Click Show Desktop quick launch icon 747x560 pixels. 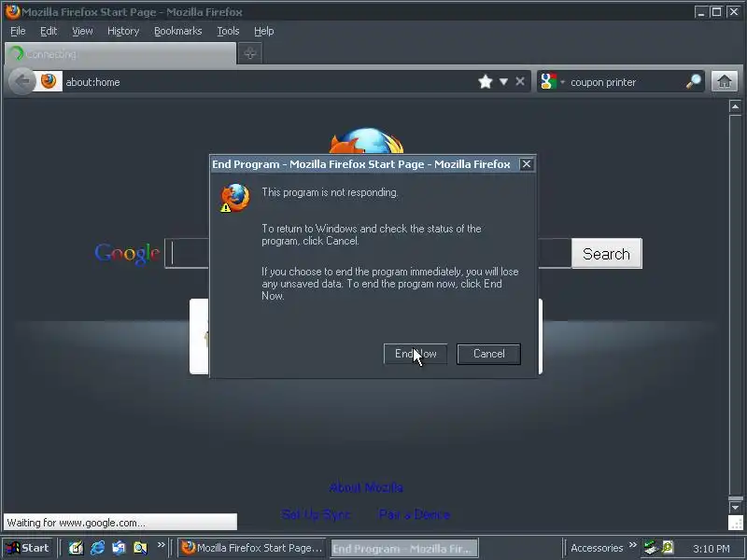[76, 548]
